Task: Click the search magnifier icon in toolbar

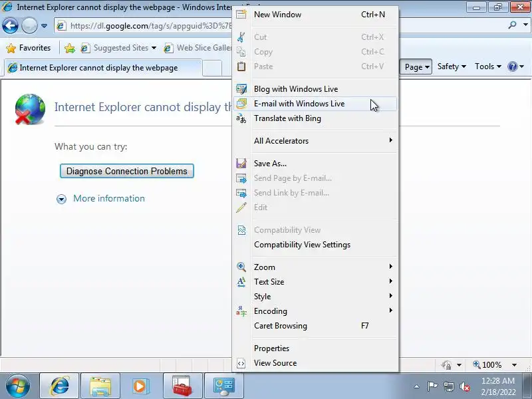Action: pos(512,25)
